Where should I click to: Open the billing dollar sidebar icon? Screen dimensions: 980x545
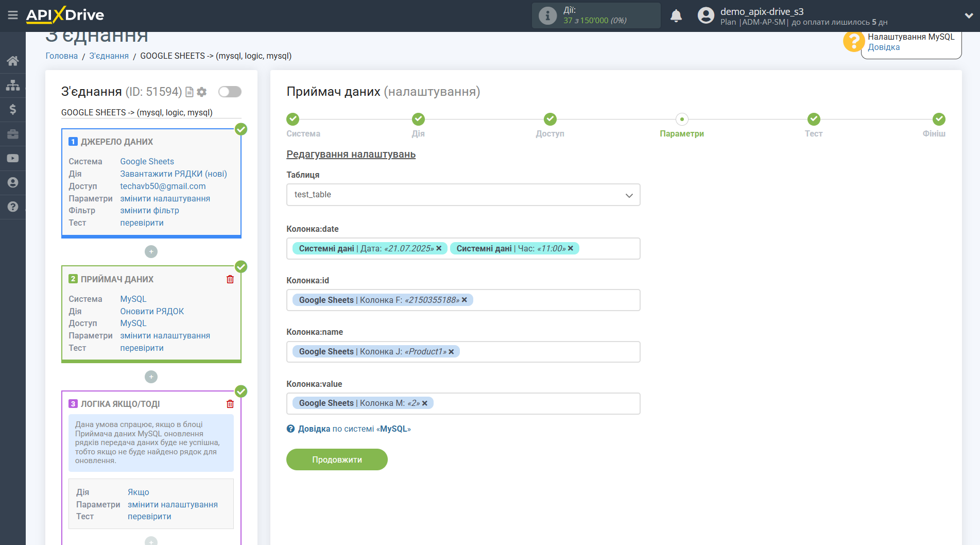13,109
